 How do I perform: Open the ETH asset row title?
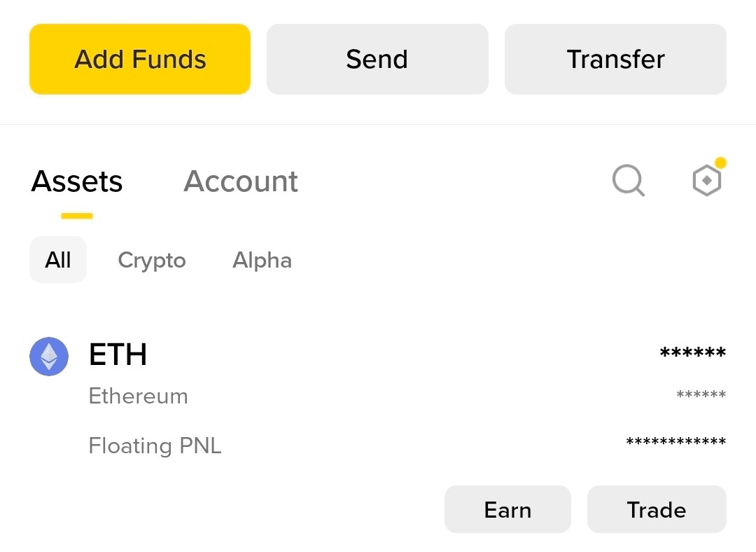pyautogui.click(x=118, y=354)
